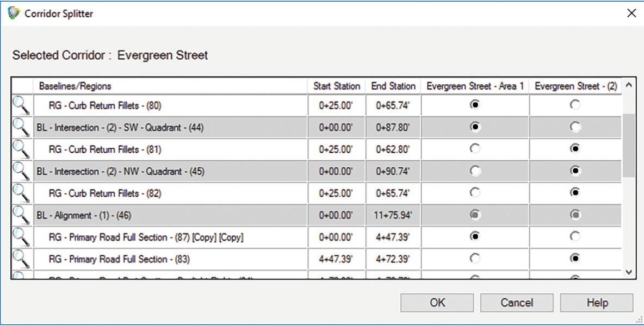Click magnifier icon for Curb Return Fillets (80)

[x=21, y=105]
